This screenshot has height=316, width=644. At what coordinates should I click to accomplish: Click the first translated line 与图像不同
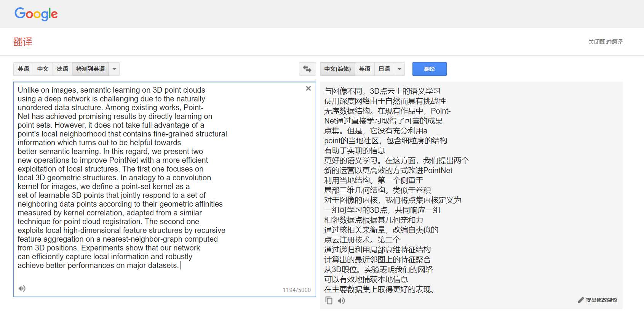382,91
